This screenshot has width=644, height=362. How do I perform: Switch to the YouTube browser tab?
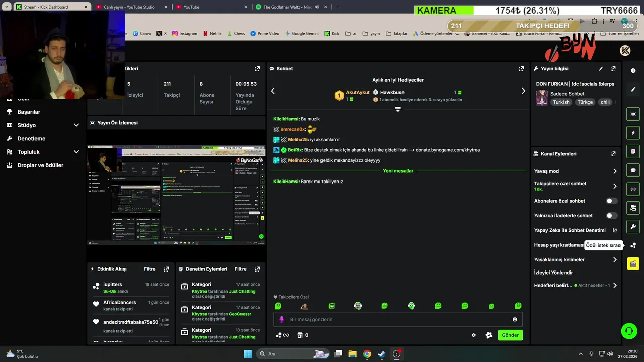pyautogui.click(x=212, y=7)
